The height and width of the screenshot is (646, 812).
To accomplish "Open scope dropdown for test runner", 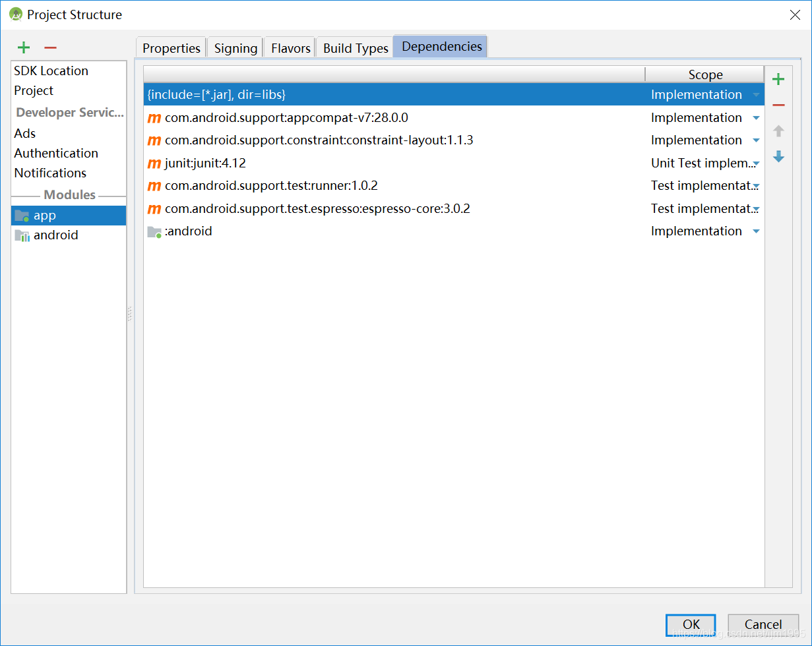I will (x=756, y=186).
